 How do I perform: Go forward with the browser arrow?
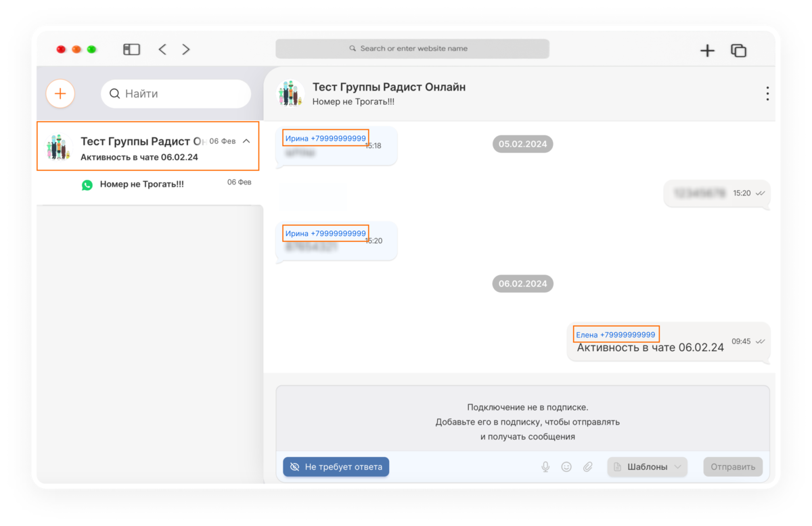186,49
